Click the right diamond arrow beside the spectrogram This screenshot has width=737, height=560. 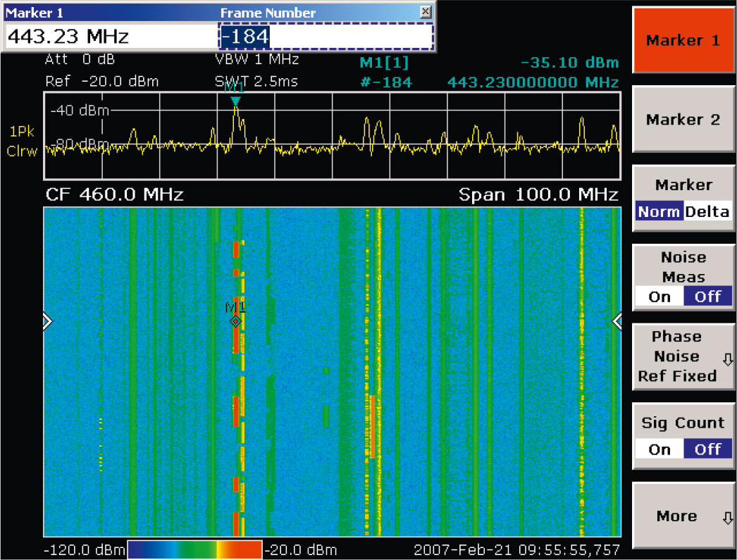tap(618, 321)
